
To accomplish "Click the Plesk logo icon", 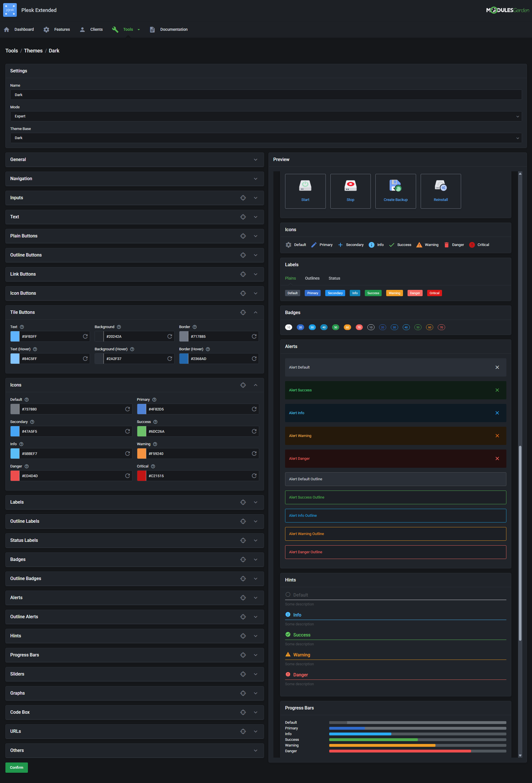I will coord(10,10).
